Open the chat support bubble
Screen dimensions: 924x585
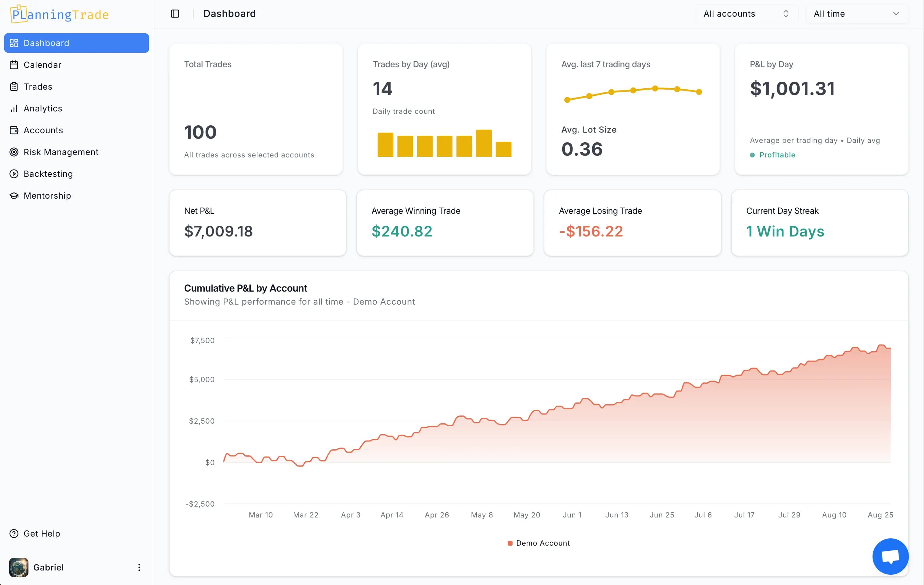(890, 556)
